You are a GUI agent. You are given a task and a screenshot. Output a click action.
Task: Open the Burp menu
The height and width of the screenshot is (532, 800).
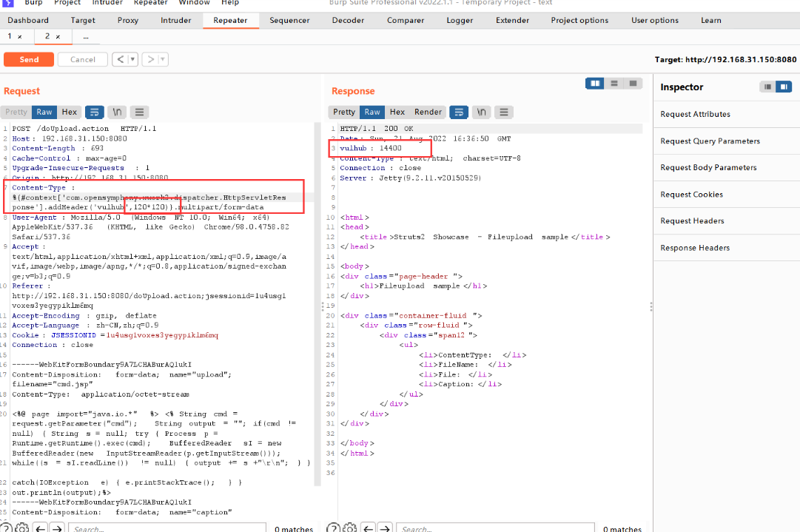point(34,2)
